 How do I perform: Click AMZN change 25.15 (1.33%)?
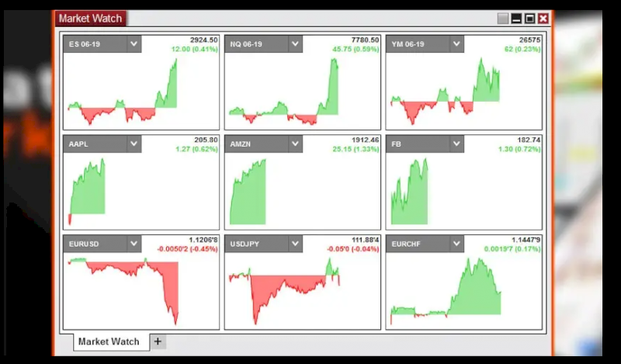356,149
